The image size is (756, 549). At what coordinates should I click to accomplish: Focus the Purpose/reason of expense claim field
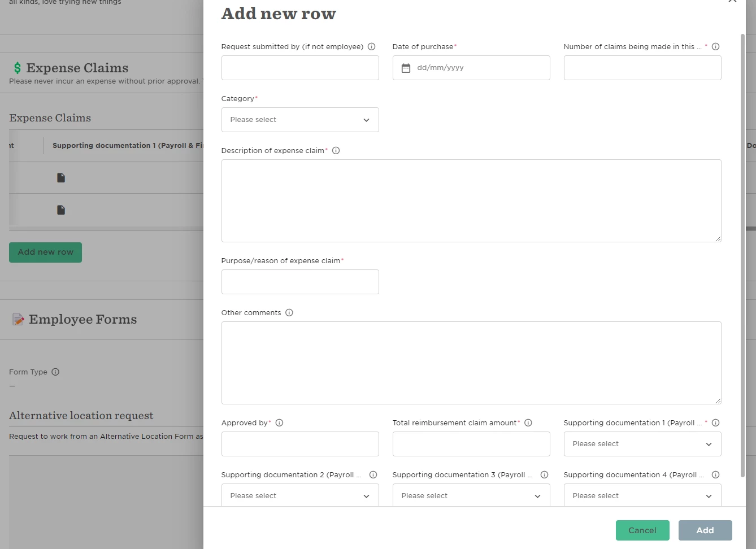(300, 282)
